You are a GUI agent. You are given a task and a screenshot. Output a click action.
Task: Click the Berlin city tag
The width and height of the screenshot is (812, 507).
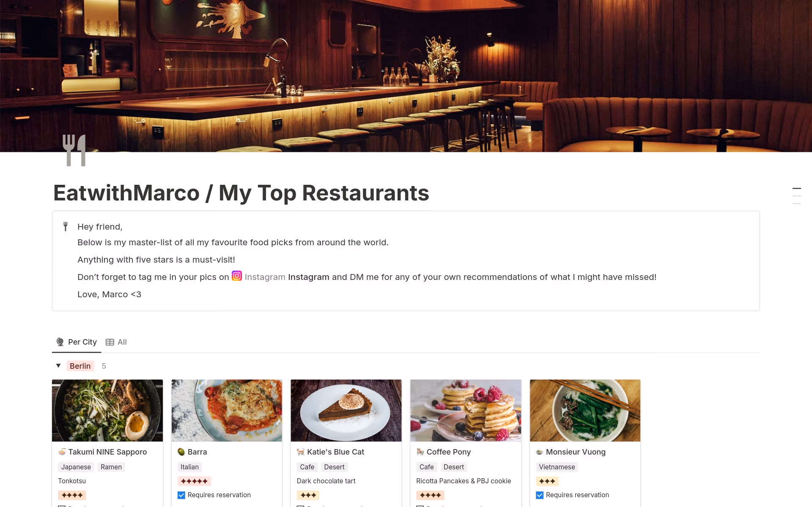pyautogui.click(x=80, y=366)
